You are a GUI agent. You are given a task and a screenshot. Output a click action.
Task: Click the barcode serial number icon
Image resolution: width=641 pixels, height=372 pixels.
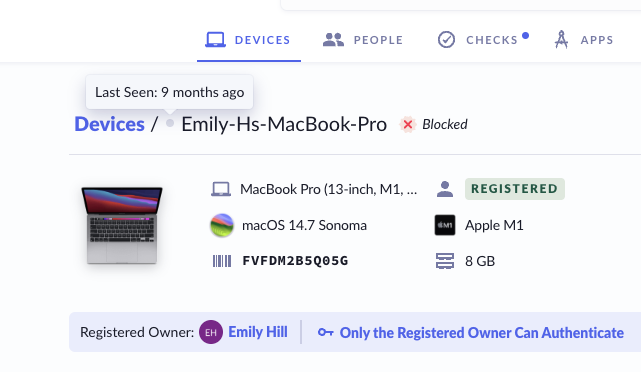[222, 261]
